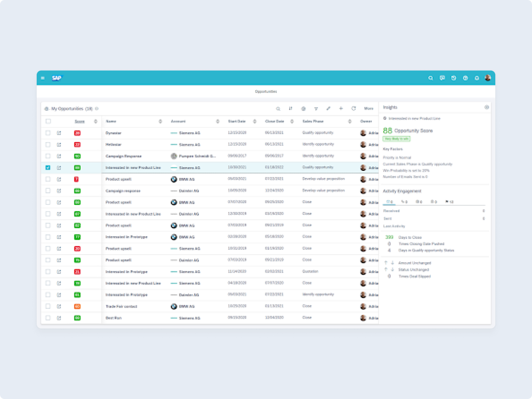
Task: Search within the My Opportunities list
Action: 278,109
